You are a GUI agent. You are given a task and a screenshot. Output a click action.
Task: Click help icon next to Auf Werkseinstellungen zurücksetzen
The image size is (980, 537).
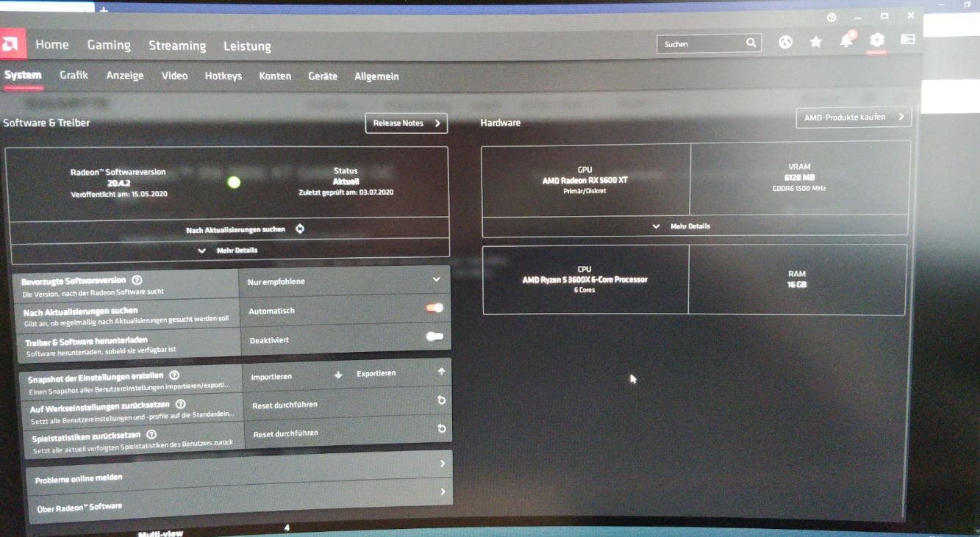(180, 404)
